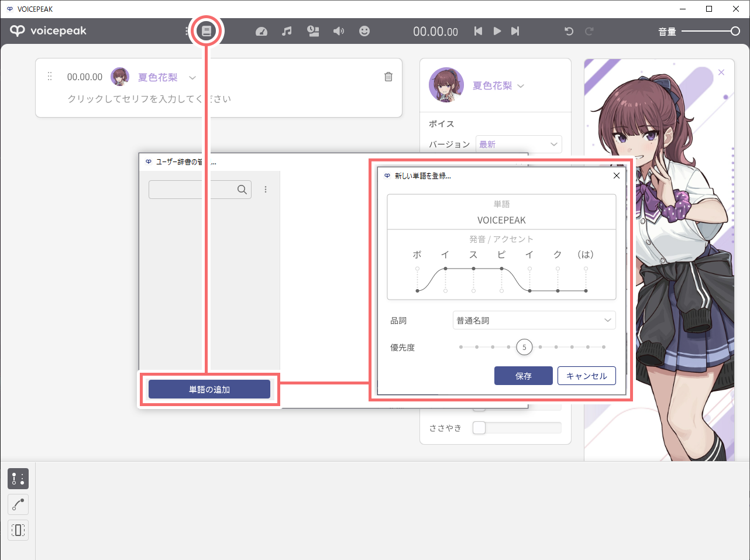This screenshot has width=750, height=560.
Task: Open the 品詞 dropdown showing 普通名詞
Action: [x=534, y=320]
